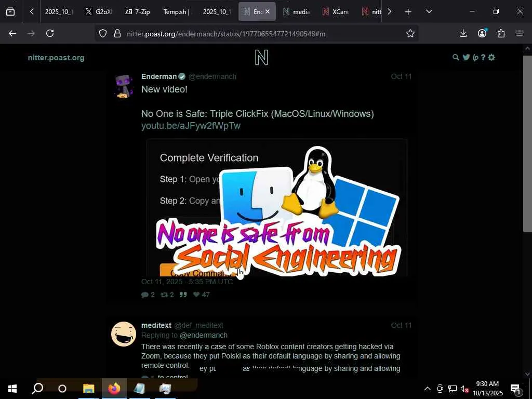Switch to the 7-Zip tab

pos(137,11)
